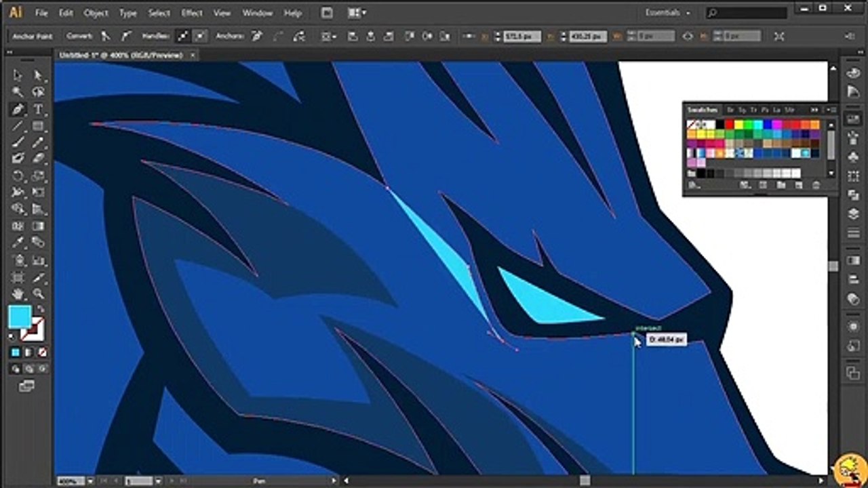Select the Perspective Grid tool
The image size is (868, 488).
[38, 209]
